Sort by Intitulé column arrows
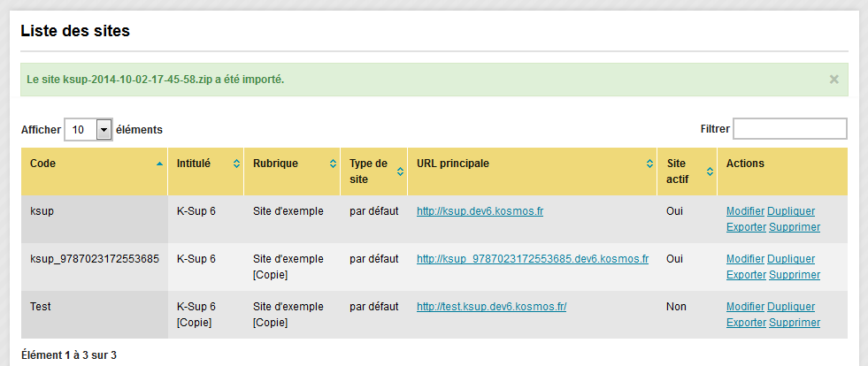This screenshot has height=366, width=868. [236, 164]
